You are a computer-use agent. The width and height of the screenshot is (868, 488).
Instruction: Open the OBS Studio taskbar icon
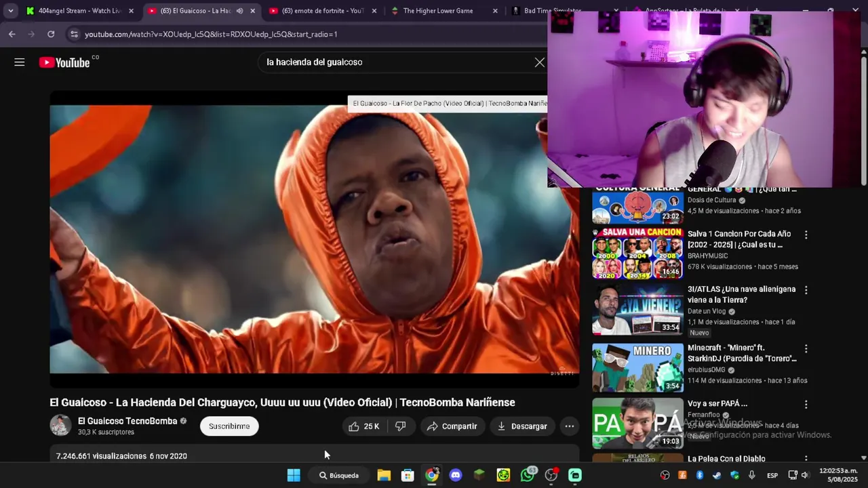551,475
